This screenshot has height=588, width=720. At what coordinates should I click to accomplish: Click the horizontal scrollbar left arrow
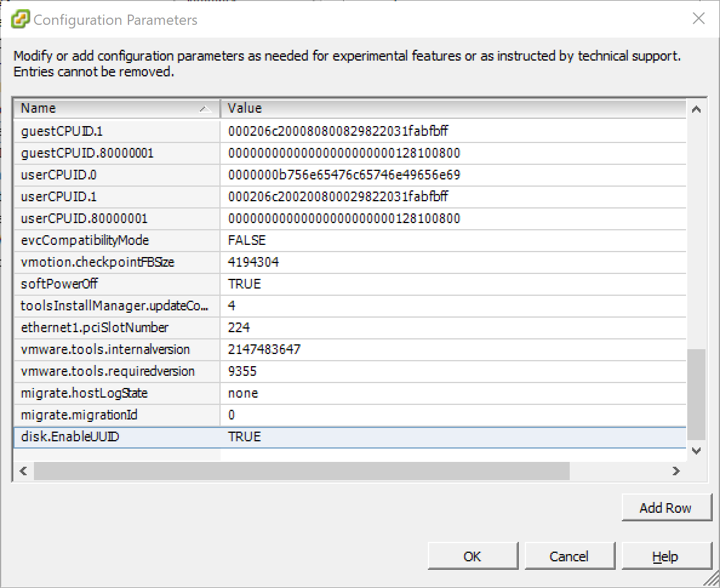tap(24, 471)
